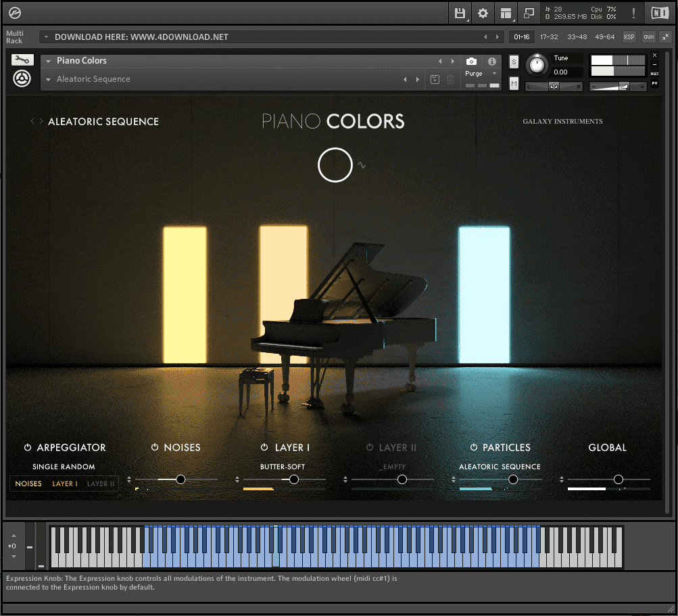678x616 pixels.
Task: Open the Arpeggiator settings page
Action: (x=72, y=447)
